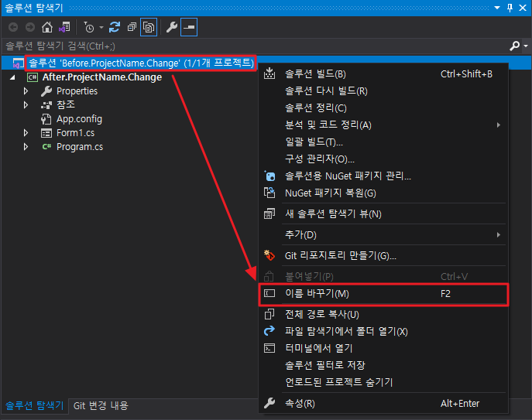Sync with active document icon
The width and height of the screenshot is (532, 420).
(115, 27)
